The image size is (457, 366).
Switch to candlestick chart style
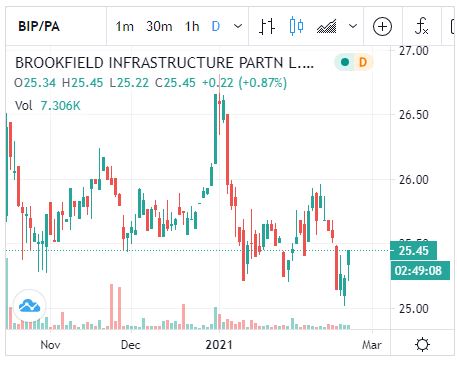pos(296,26)
